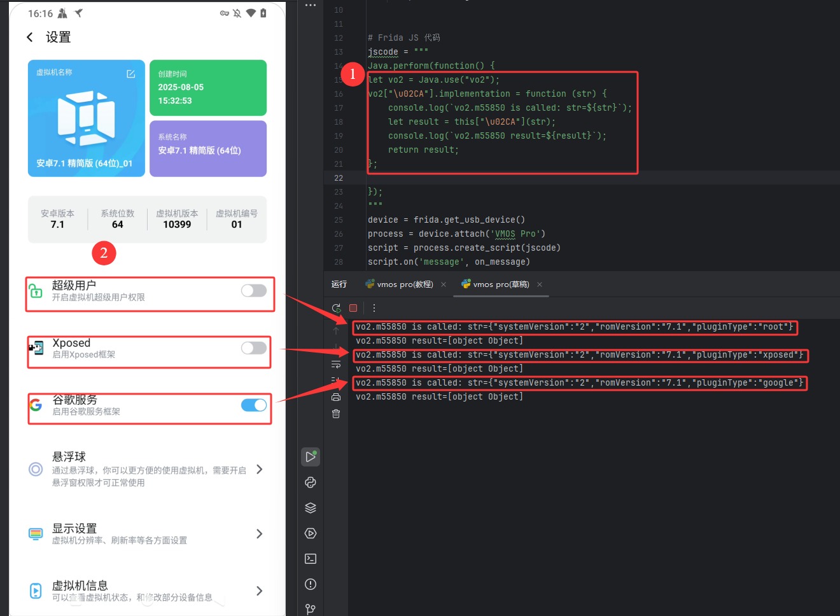
Task: Close the vmos pro(草稿) run tab
Action: click(540, 284)
